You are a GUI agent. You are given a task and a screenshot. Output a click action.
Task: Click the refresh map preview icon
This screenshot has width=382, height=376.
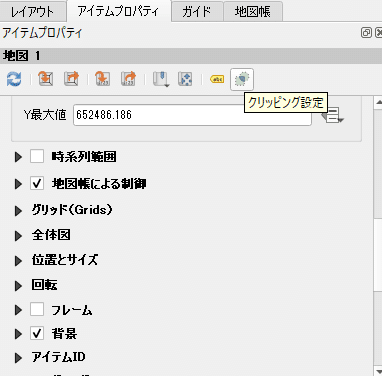point(14,79)
